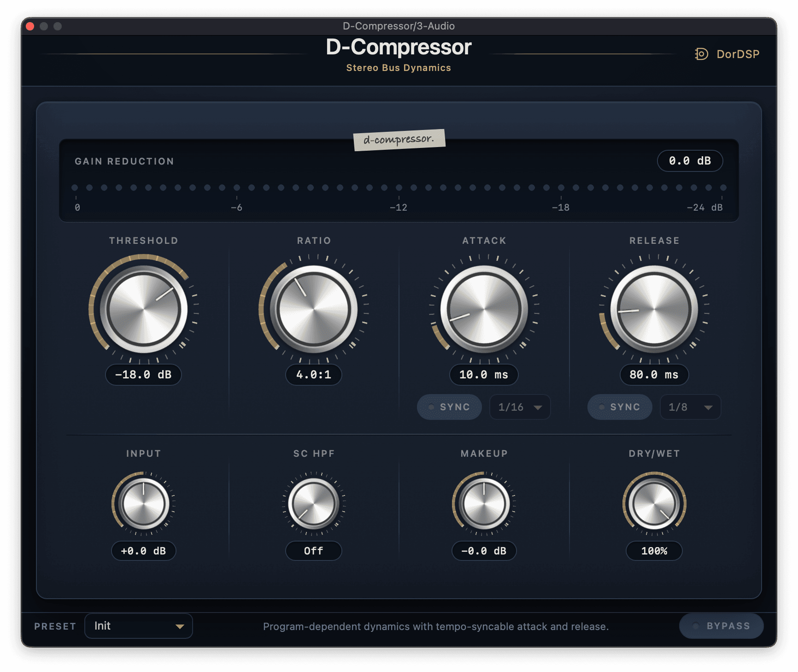This screenshot has height=672, width=798.
Task: Click the RATIO label
Action: coord(314,241)
